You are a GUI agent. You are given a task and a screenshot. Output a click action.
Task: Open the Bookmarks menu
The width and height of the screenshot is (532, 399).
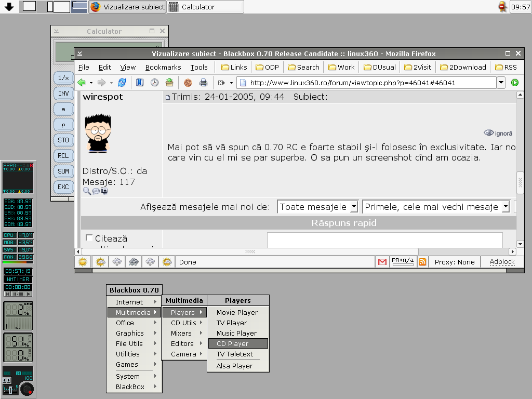point(163,67)
